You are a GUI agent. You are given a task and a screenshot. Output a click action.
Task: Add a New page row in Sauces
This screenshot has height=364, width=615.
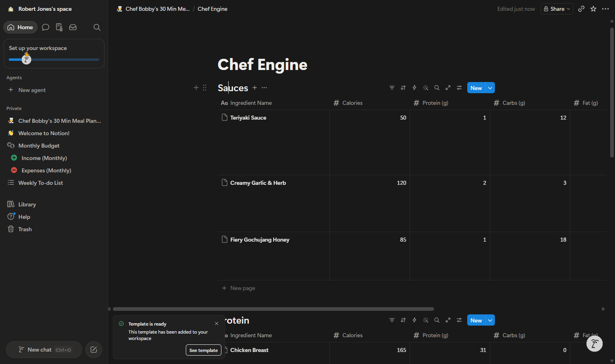pyautogui.click(x=238, y=288)
